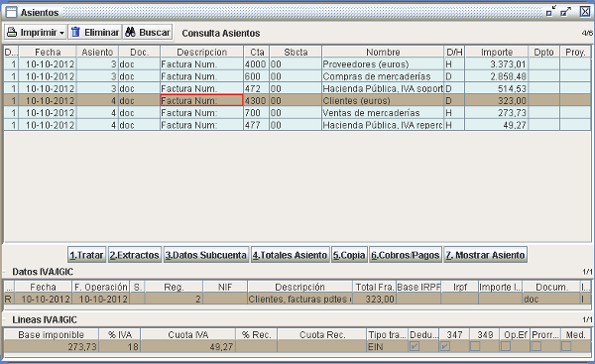Click the Eliminar trash button
This screenshot has width=595, height=364.
tap(94, 33)
